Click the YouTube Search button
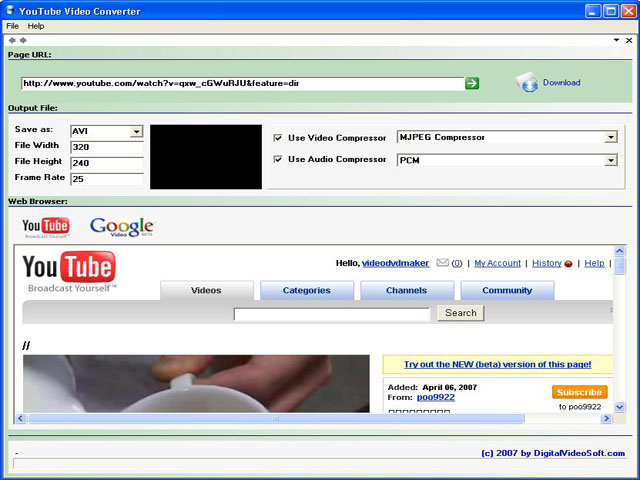Viewport: 640px width, 480px height. pyautogui.click(x=460, y=313)
